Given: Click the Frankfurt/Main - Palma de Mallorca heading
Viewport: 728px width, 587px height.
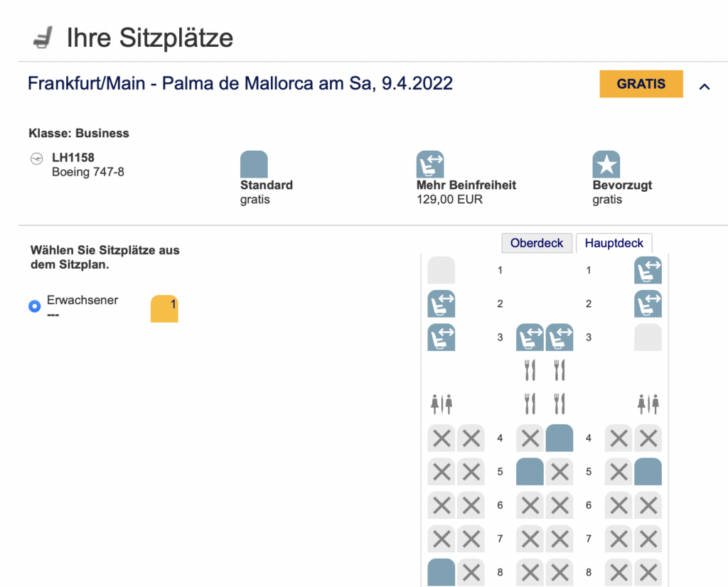Looking at the screenshot, I should point(240,83).
